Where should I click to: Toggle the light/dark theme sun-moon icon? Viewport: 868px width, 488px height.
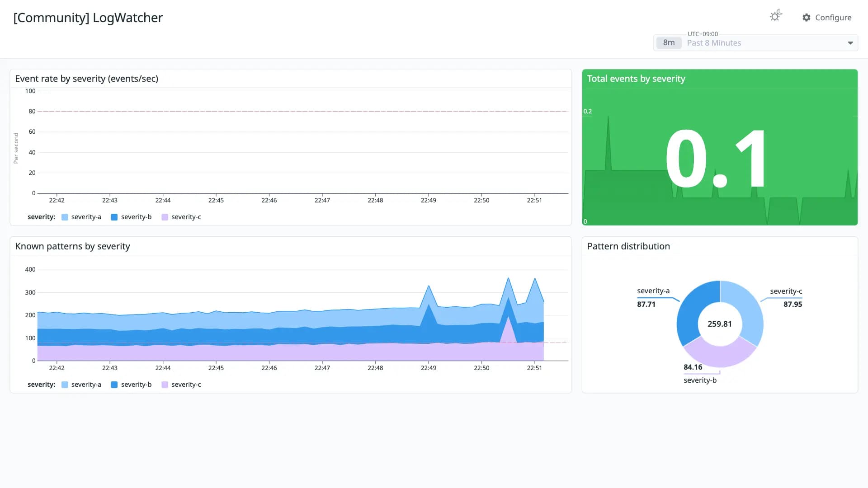776,16
